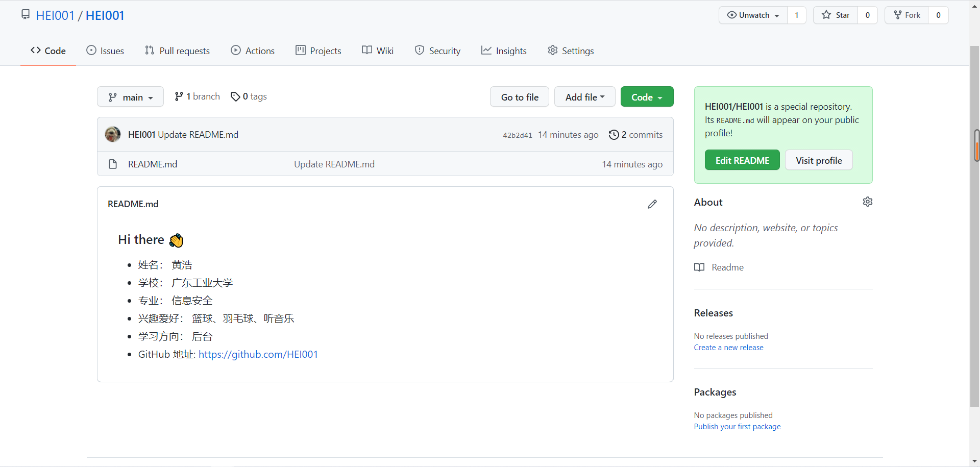The image size is (980, 467).
Task: Open the Packages heading link
Action: pos(715,392)
